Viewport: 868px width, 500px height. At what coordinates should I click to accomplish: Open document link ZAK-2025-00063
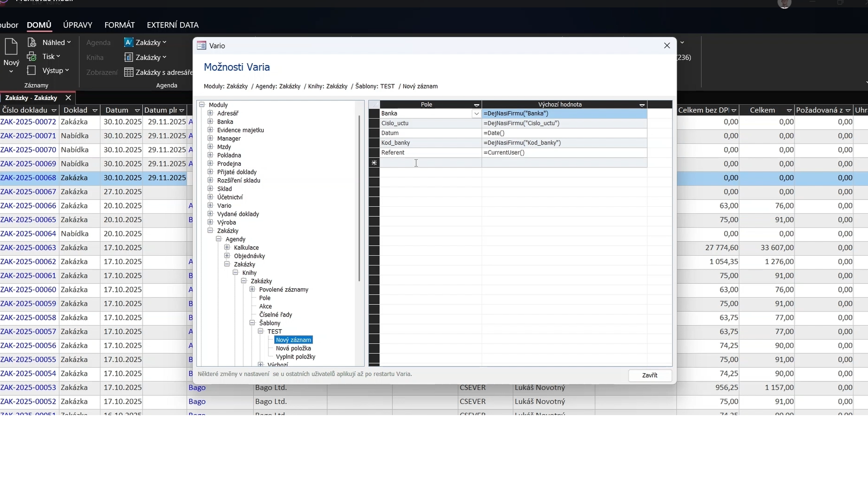click(28, 248)
